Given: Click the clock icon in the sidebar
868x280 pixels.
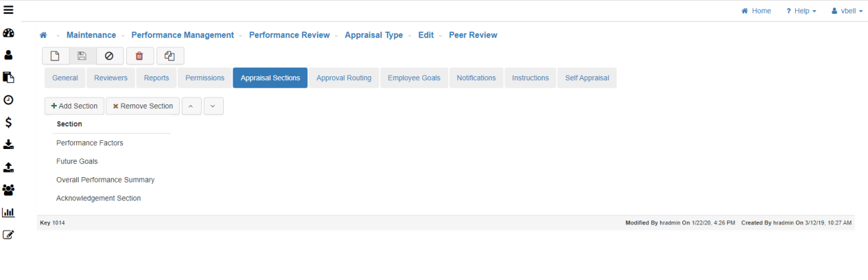Looking at the screenshot, I should point(9,100).
